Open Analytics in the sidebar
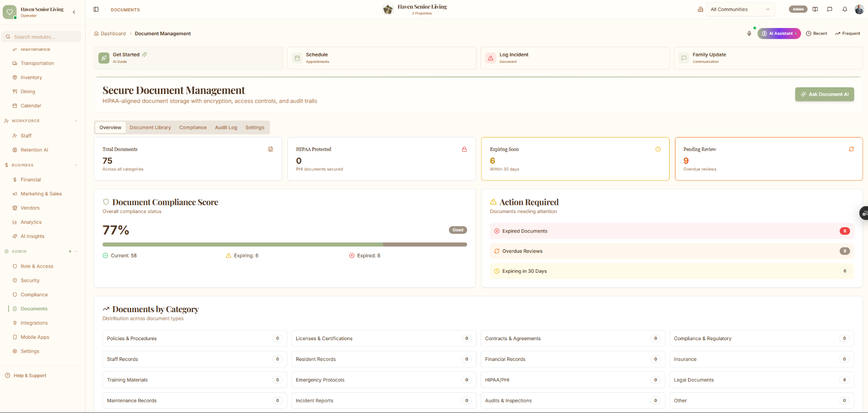Image resolution: width=868 pixels, height=413 pixels. [31, 222]
